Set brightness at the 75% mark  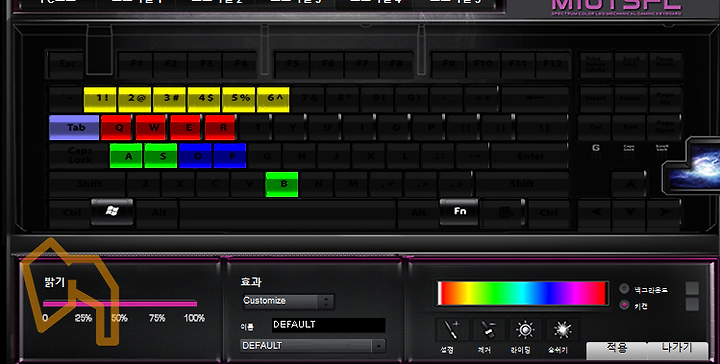157,318
